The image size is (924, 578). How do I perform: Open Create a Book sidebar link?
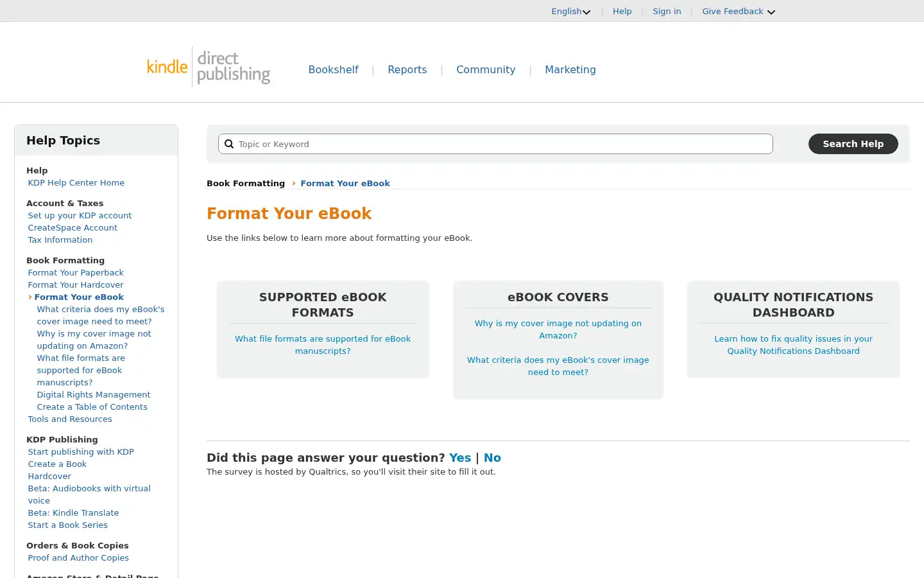coord(57,464)
